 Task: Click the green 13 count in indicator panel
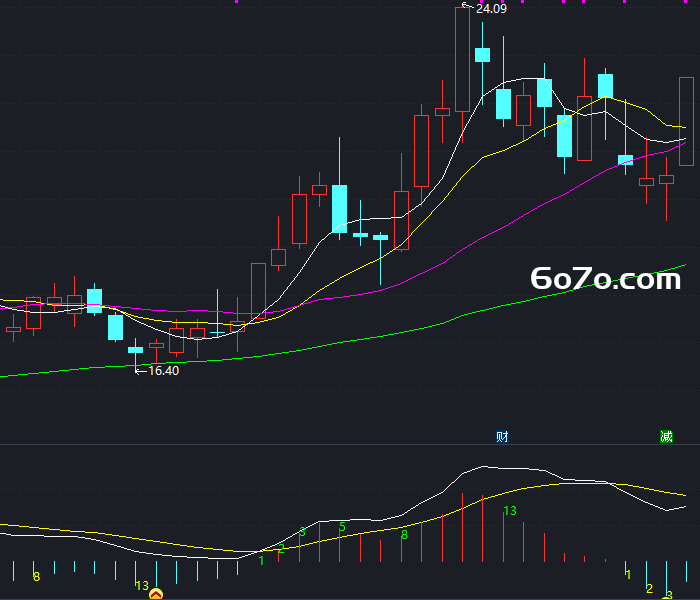point(510,510)
